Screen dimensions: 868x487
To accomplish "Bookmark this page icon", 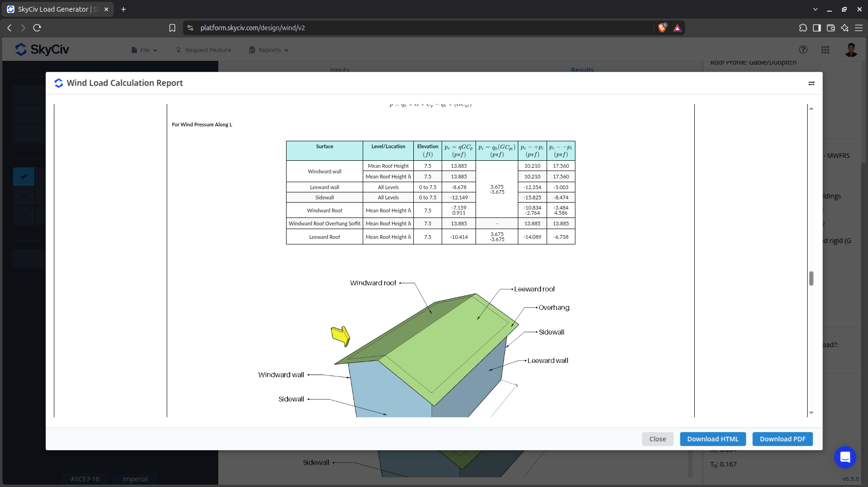I will [172, 28].
